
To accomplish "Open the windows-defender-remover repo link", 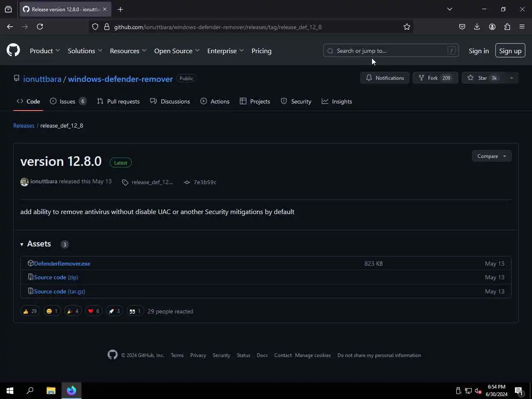I will 121,79.
